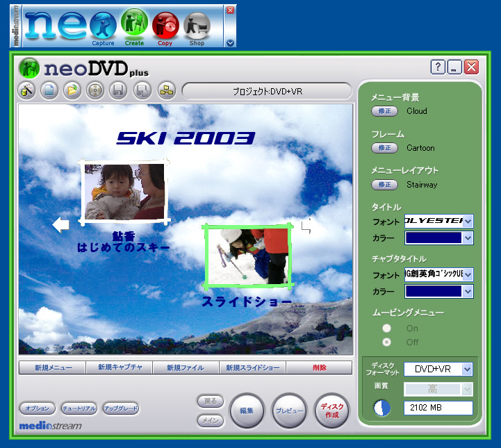This screenshot has width=501, height=448.
Task: Select the baby video chapter thumbnail
Action: (124, 192)
